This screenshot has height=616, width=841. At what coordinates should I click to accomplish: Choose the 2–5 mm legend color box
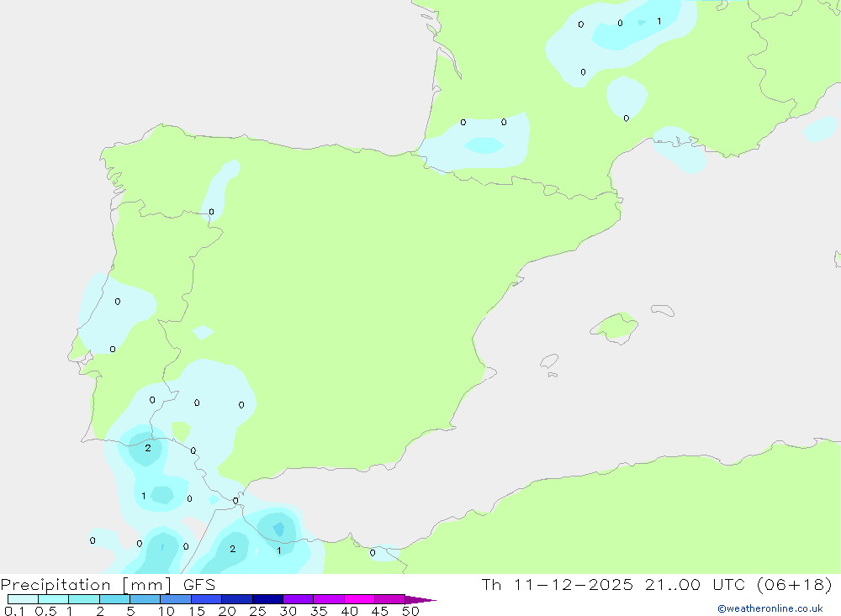coord(114,599)
